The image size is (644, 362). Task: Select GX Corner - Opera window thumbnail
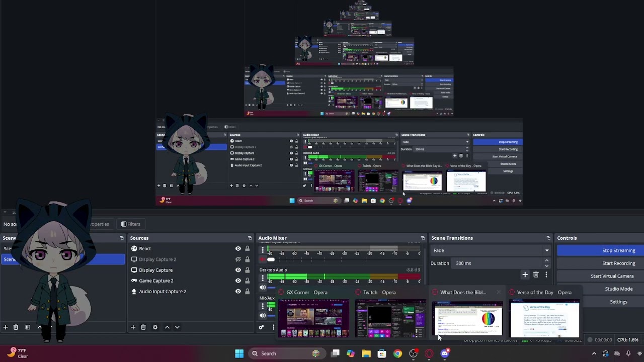[313, 319]
